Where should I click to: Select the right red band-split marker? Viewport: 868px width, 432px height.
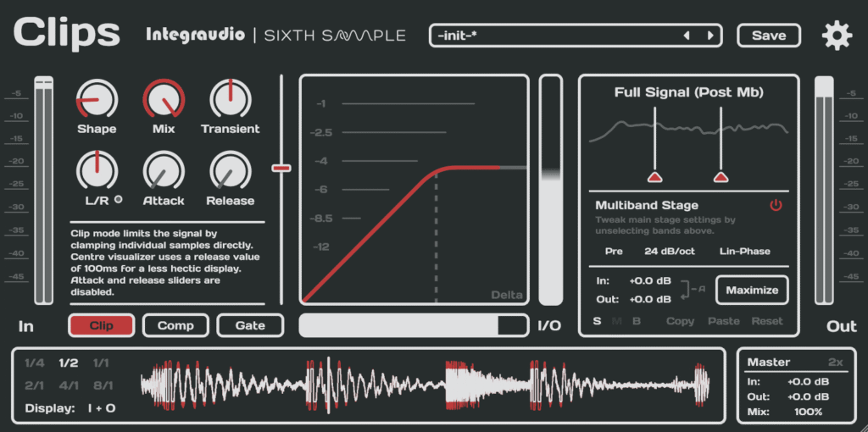(721, 177)
